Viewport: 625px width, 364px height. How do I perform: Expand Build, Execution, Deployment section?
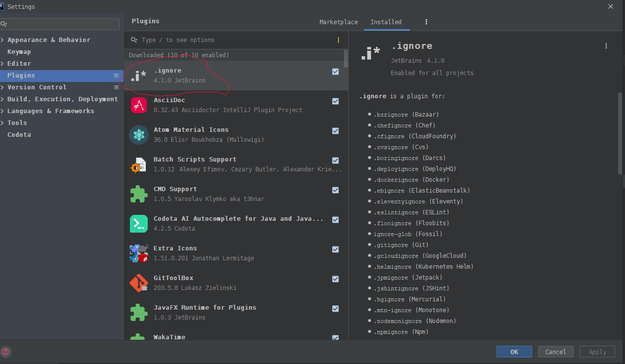click(x=2, y=99)
